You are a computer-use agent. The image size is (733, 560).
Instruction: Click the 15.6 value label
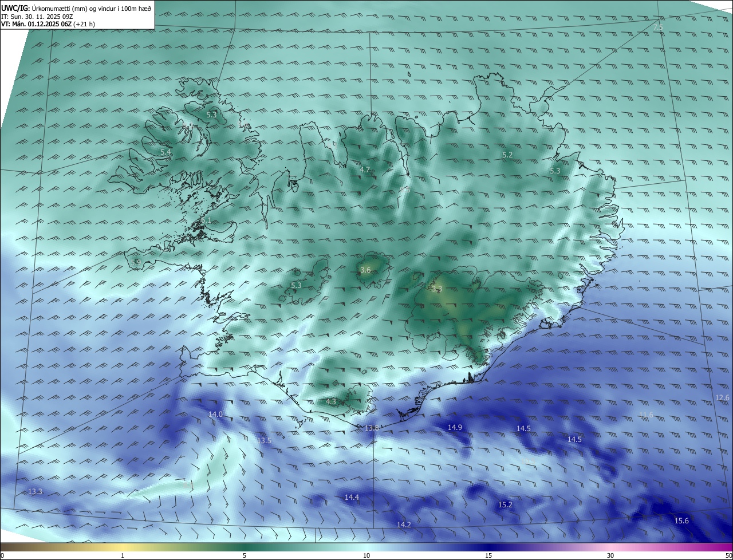[x=681, y=521]
